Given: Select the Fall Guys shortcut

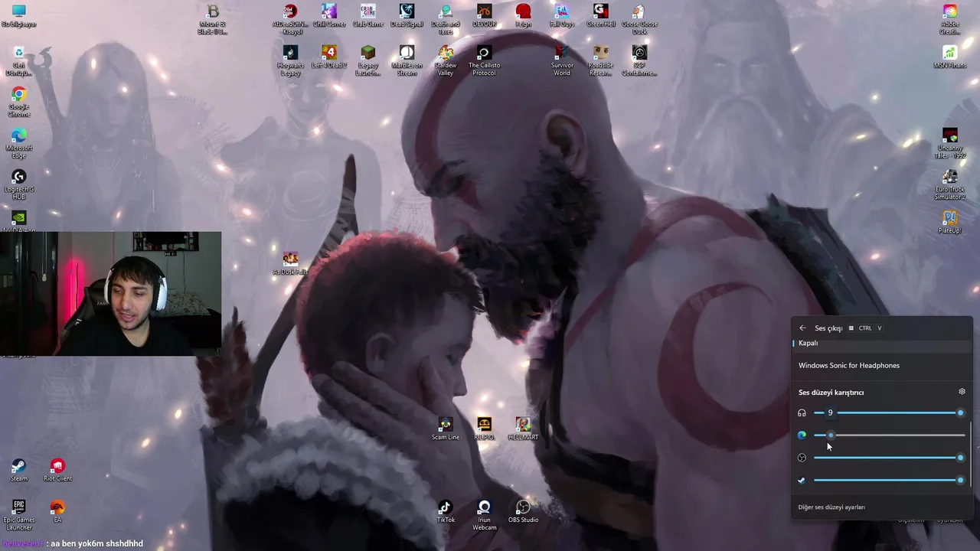Looking at the screenshot, I should (562, 15).
